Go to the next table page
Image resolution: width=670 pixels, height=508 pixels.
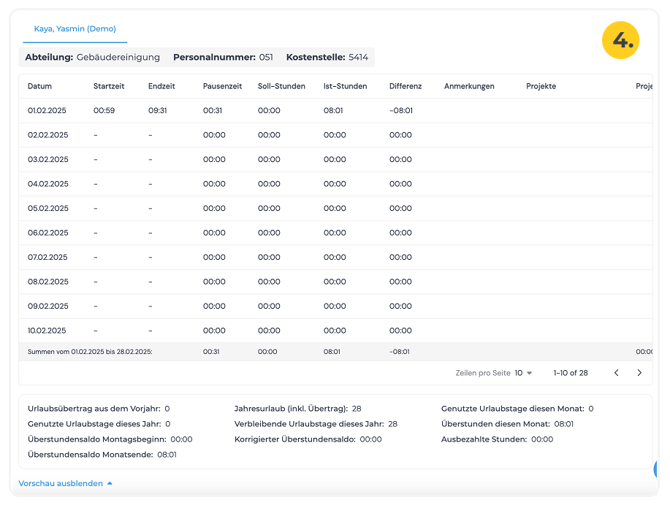pyautogui.click(x=639, y=373)
